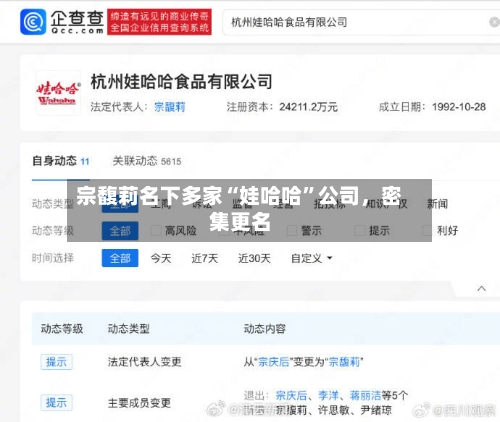Image resolution: width=500 pixels, height=422 pixels.
Task: Click the search field containing 杭州娃哈哈食品有限公司
Action: (360, 22)
